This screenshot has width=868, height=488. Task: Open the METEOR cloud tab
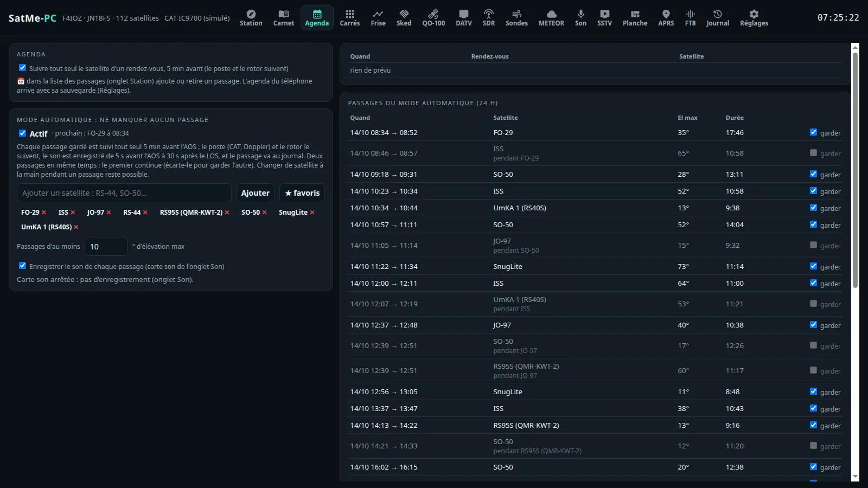[551, 18]
